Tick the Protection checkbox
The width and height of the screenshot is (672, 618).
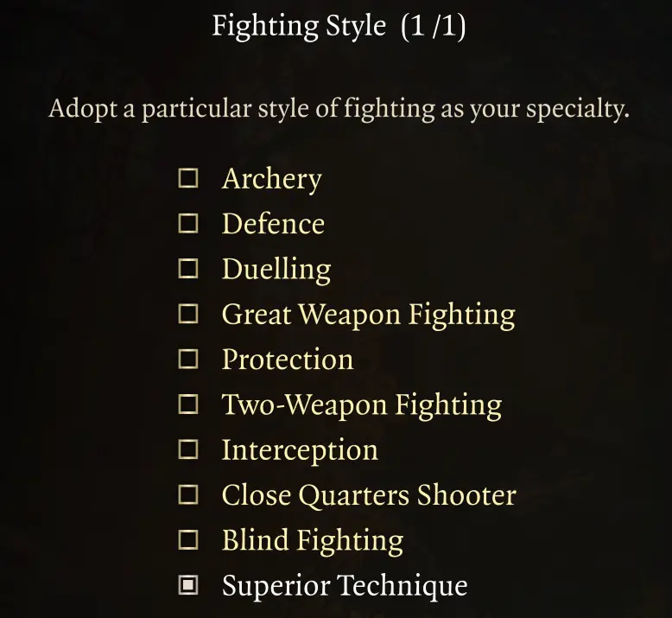click(x=188, y=359)
